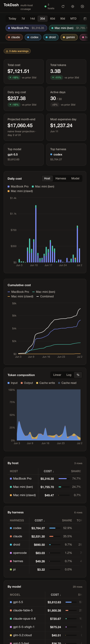Click the gpt-5.5 row in By model
90x644 pixels.
tap(45, 602)
